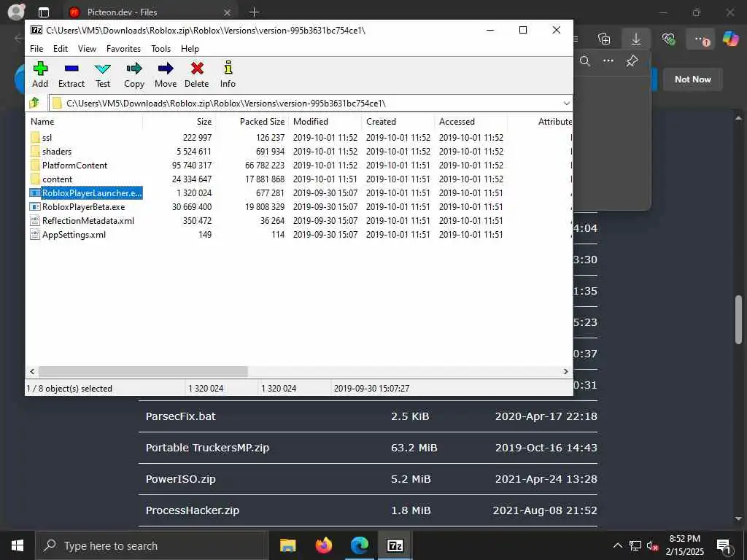
Task: Open Edge settings and more menu
Action: tap(700, 39)
